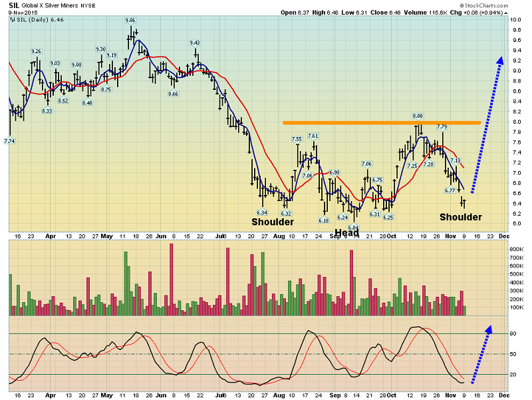Click the 6.25 price label
Screen dimensions: 532x400
[x=388, y=218]
